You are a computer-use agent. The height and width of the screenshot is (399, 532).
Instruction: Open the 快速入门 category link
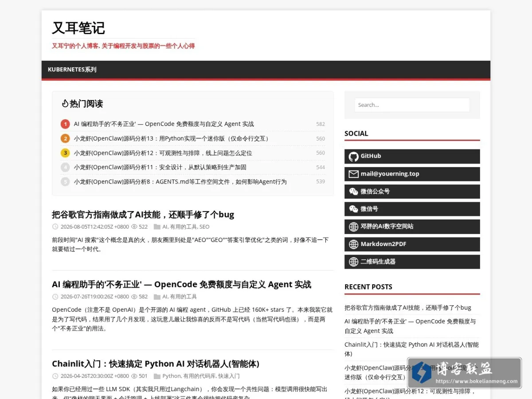pyautogui.click(x=229, y=376)
